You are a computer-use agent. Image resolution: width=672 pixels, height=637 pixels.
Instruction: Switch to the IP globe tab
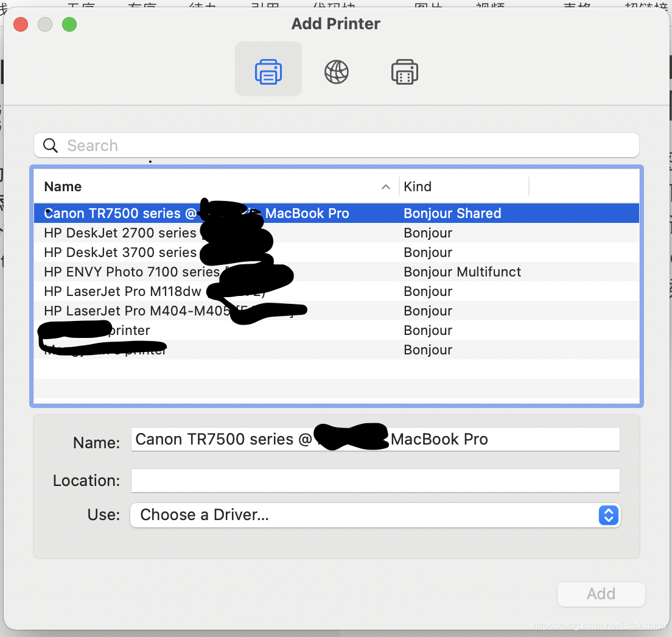tap(337, 72)
